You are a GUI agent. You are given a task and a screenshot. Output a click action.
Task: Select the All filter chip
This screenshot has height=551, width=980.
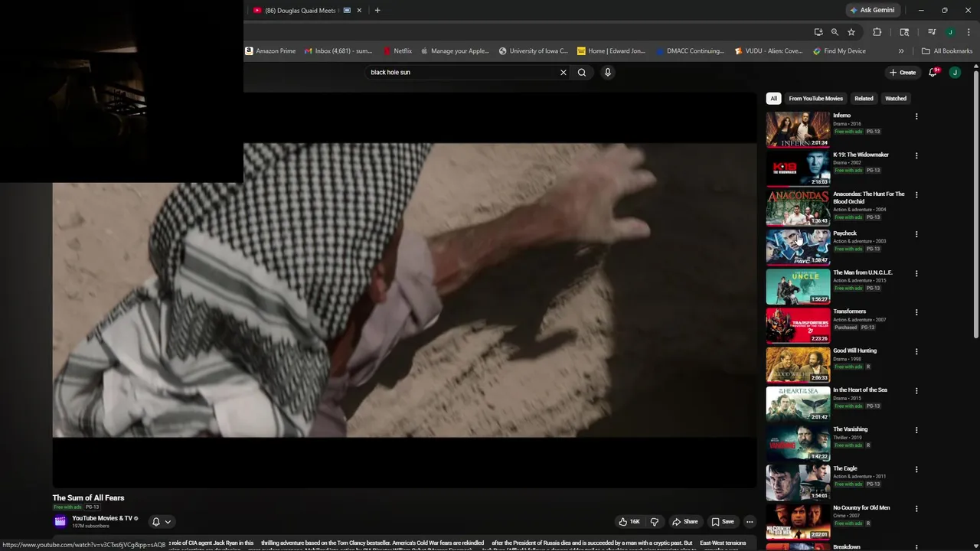pos(773,98)
